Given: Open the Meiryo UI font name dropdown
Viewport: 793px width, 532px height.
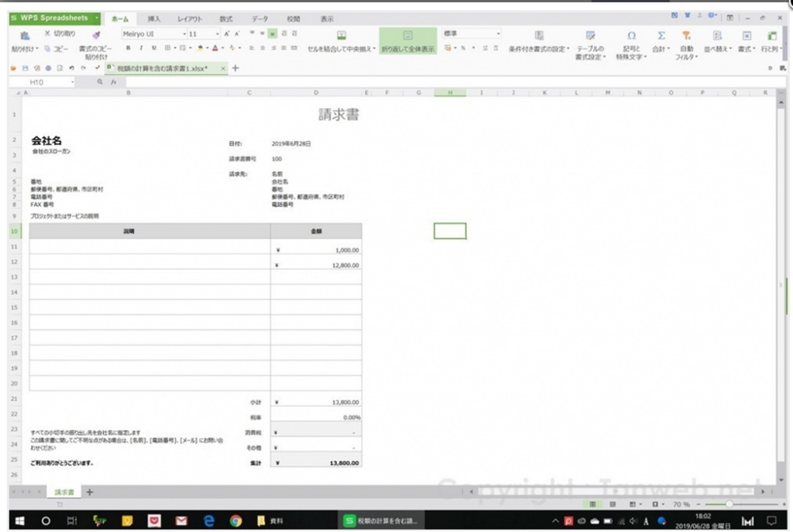Looking at the screenshot, I should tap(184, 34).
